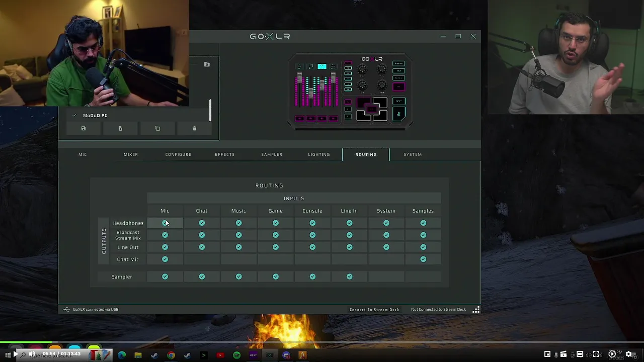
Task: Toggle Line In routing to Sampler
Action: click(x=349, y=277)
